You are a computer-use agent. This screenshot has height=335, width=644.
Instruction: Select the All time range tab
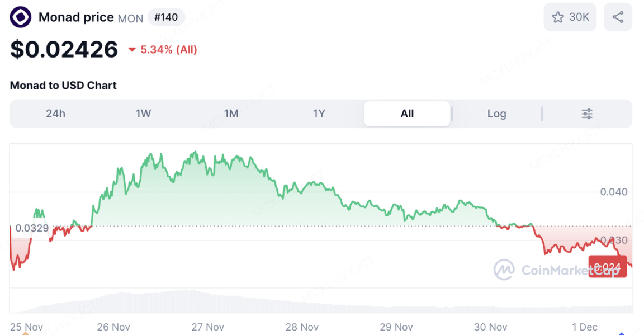pos(407,114)
